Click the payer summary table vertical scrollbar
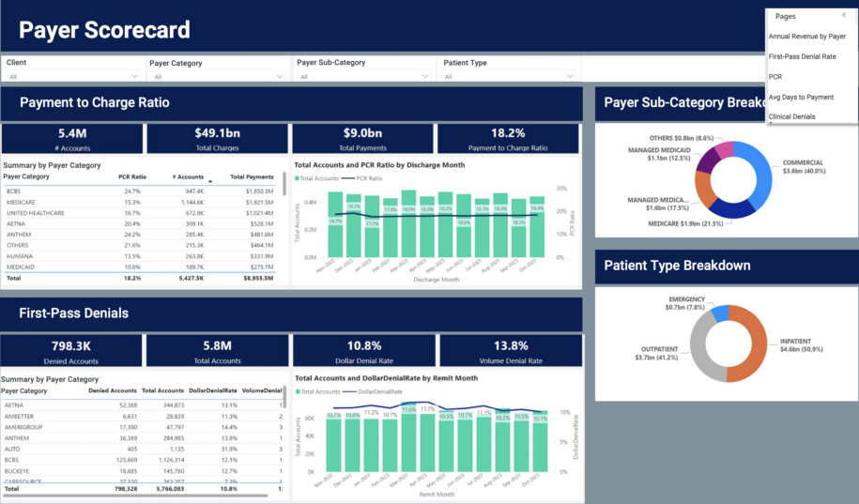Screen dimensions: 859x504 [284, 184]
